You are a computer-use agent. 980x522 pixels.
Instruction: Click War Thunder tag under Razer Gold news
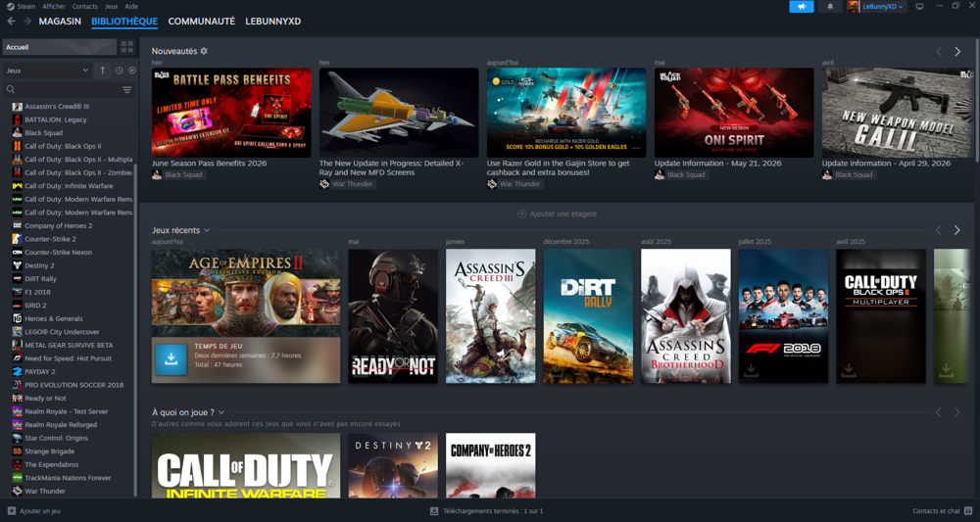(515, 184)
